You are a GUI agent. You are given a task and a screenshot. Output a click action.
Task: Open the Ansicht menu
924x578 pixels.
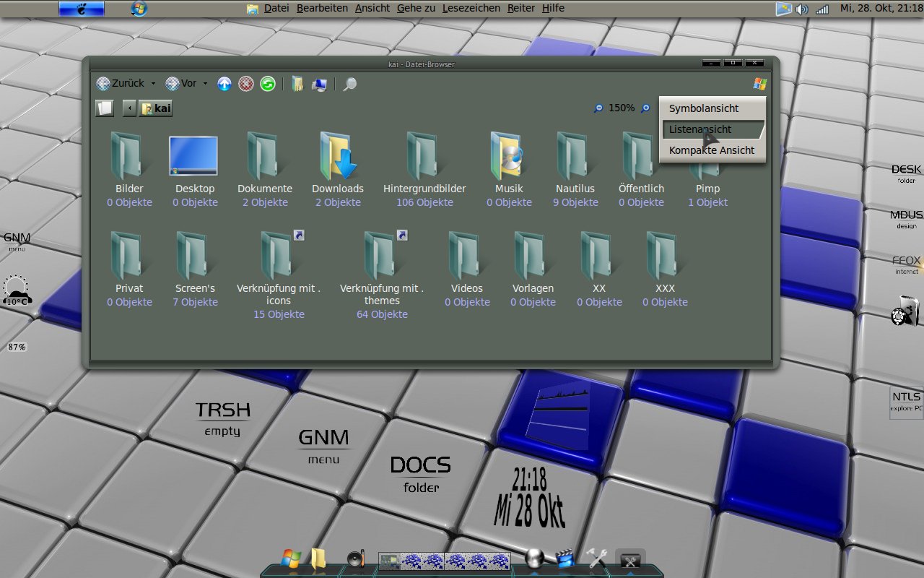pyautogui.click(x=372, y=8)
